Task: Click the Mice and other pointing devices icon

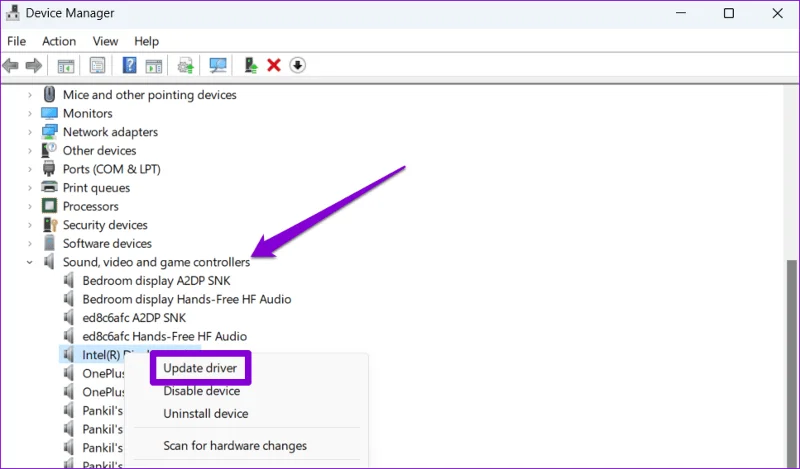Action: point(49,94)
